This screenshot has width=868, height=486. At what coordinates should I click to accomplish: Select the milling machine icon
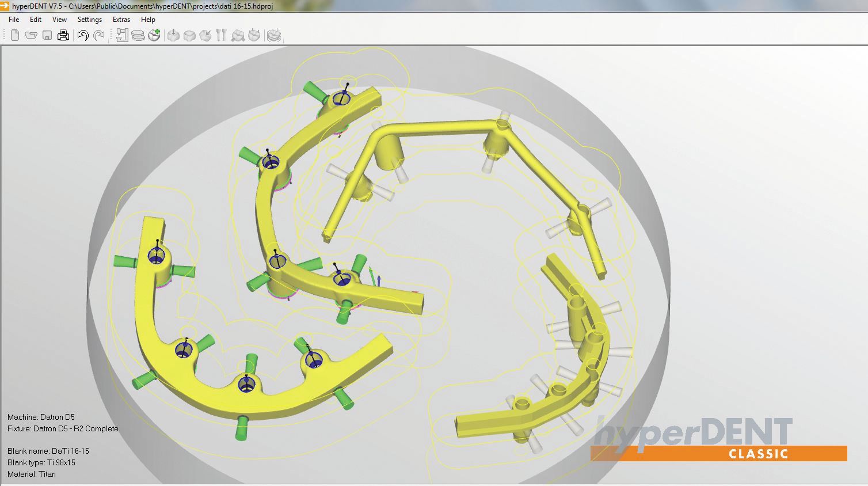click(122, 35)
